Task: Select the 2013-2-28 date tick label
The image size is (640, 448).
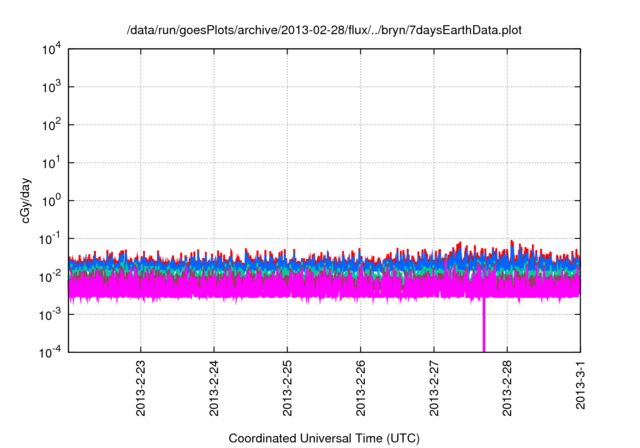Action: click(x=507, y=388)
